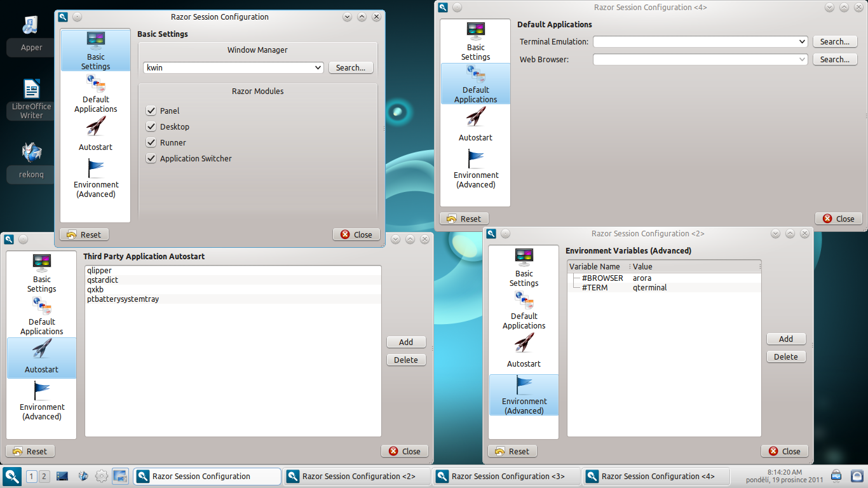Switch to virtual desktop 2
Viewport: 868px width, 488px height.
point(44,476)
